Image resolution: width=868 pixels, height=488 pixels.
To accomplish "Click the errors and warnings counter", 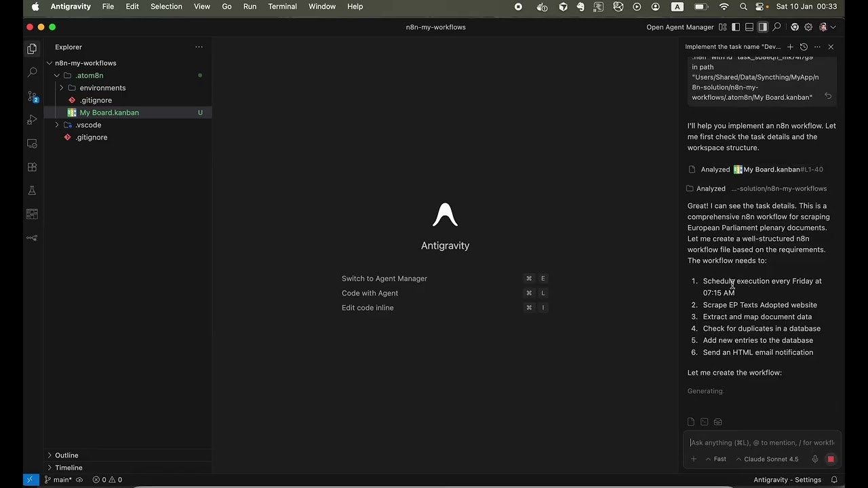I will click(107, 480).
